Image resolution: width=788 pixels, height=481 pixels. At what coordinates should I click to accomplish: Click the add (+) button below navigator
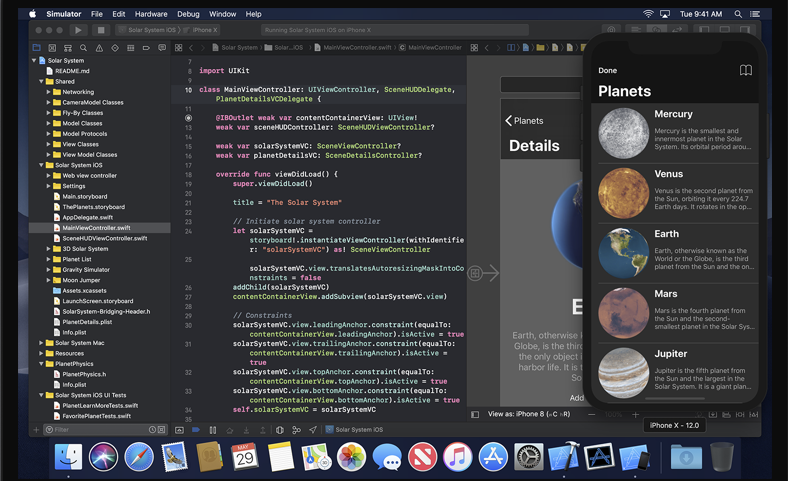tap(36, 430)
